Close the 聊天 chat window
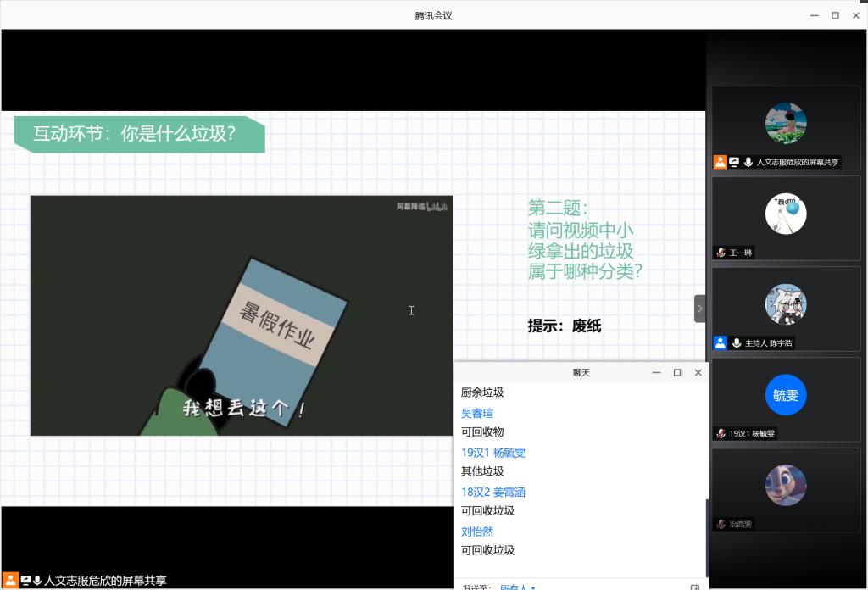The height and width of the screenshot is (590, 868). click(x=698, y=372)
